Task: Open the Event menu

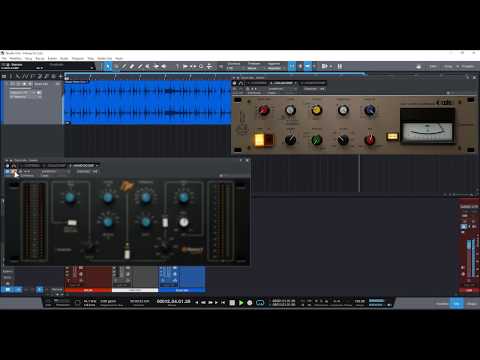Action: pyautogui.click(x=52, y=58)
